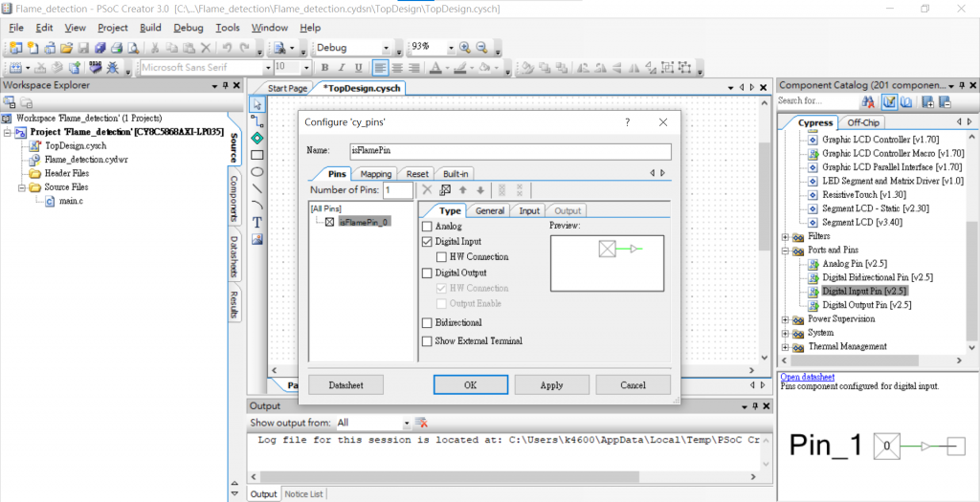Click Expand All icon in Component Catalog
980x502 pixels.
click(928, 101)
